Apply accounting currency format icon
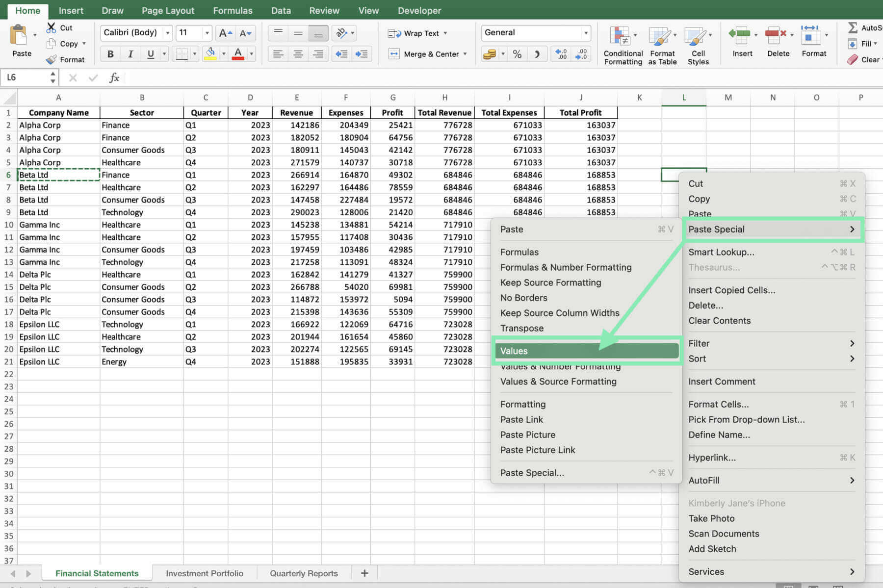The height and width of the screenshot is (588, 883). [x=490, y=54]
